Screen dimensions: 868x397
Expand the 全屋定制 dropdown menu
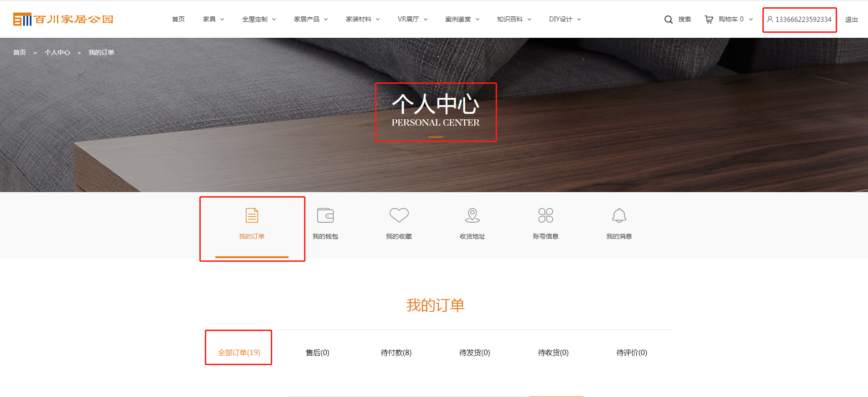click(259, 19)
